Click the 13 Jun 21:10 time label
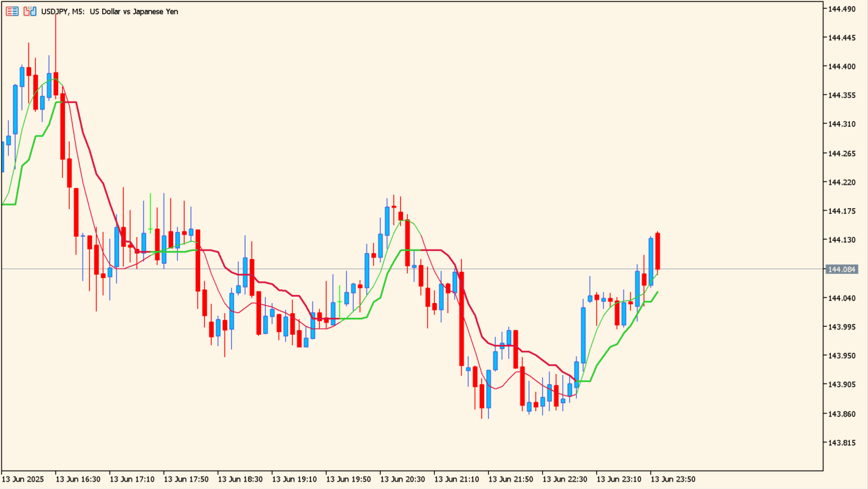The height and width of the screenshot is (489, 868). (456, 479)
